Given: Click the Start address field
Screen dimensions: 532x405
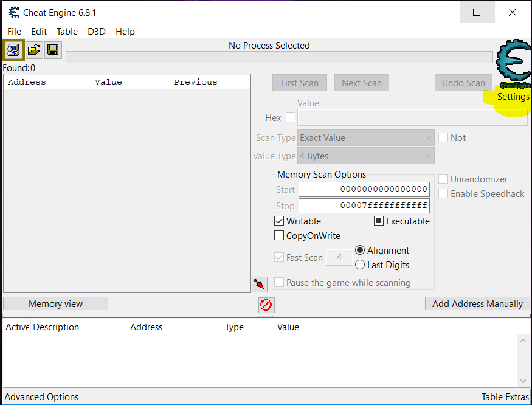Looking at the screenshot, I should 364,189.
